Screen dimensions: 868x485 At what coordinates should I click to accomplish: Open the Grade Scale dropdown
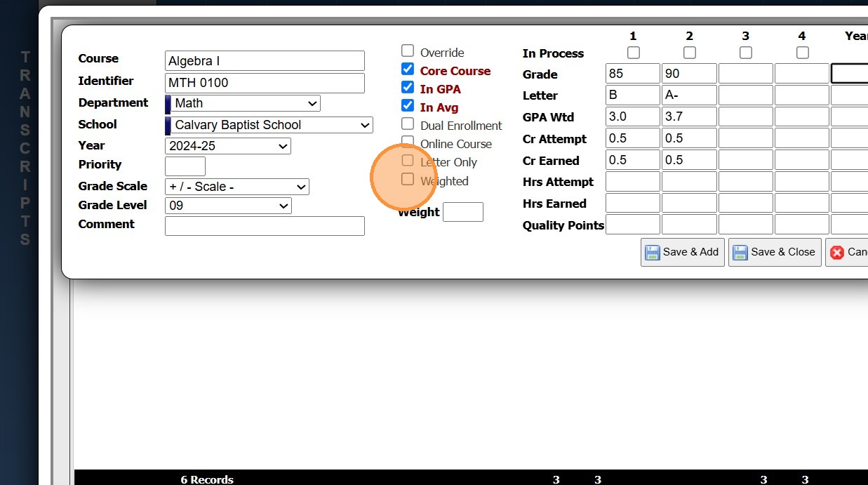[x=237, y=187]
